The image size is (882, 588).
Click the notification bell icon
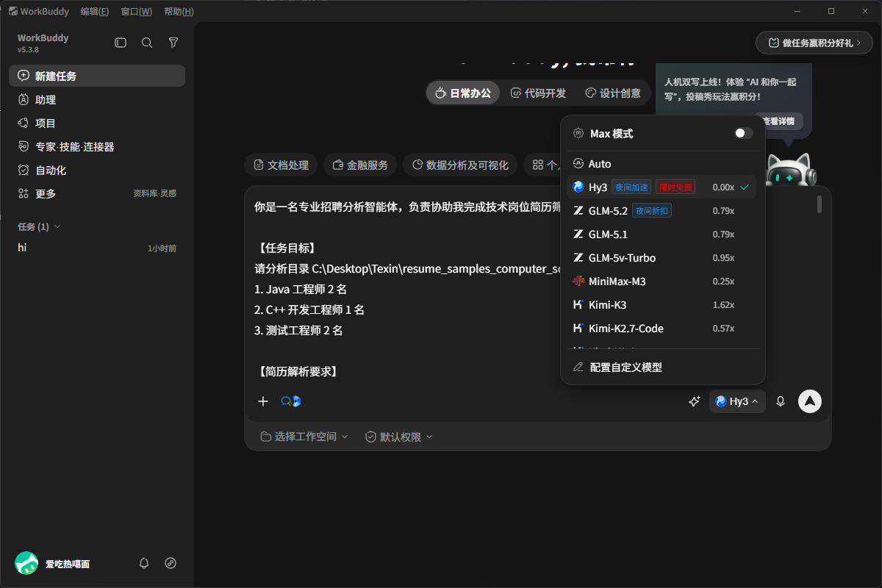click(x=144, y=563)
